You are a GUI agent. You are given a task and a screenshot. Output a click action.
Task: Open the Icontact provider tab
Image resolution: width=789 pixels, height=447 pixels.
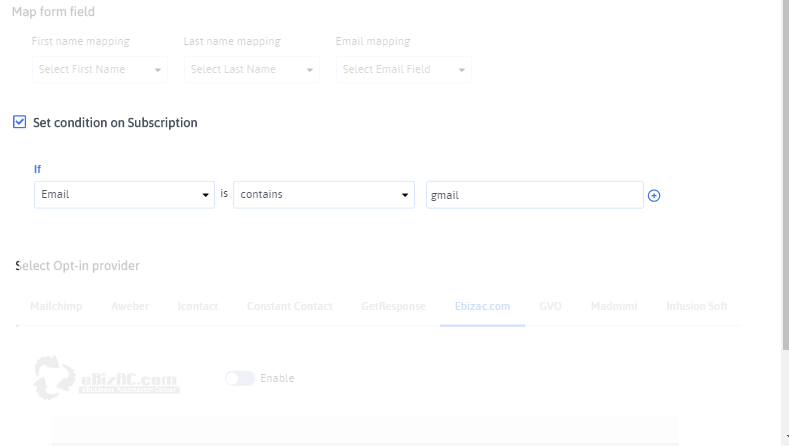(x=197, y=306)
